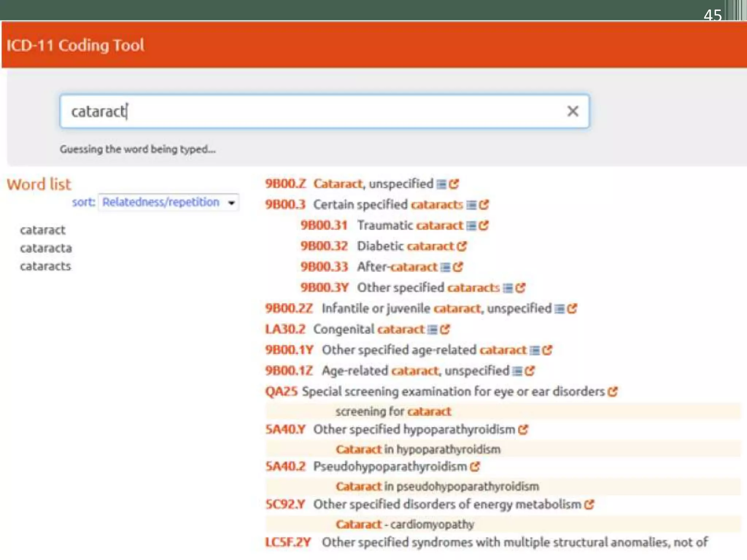The image size is (747, 560).
Task: Open details icon for Cataract, unspecified
Action: pyautogui.click(x=441, y=184)
